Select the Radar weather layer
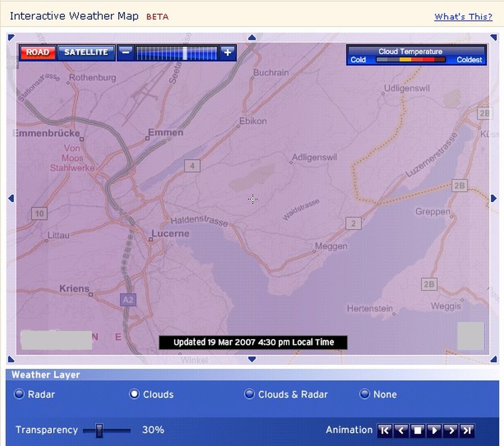The width and height of the screenshot is (504, 446). (19, 394)
